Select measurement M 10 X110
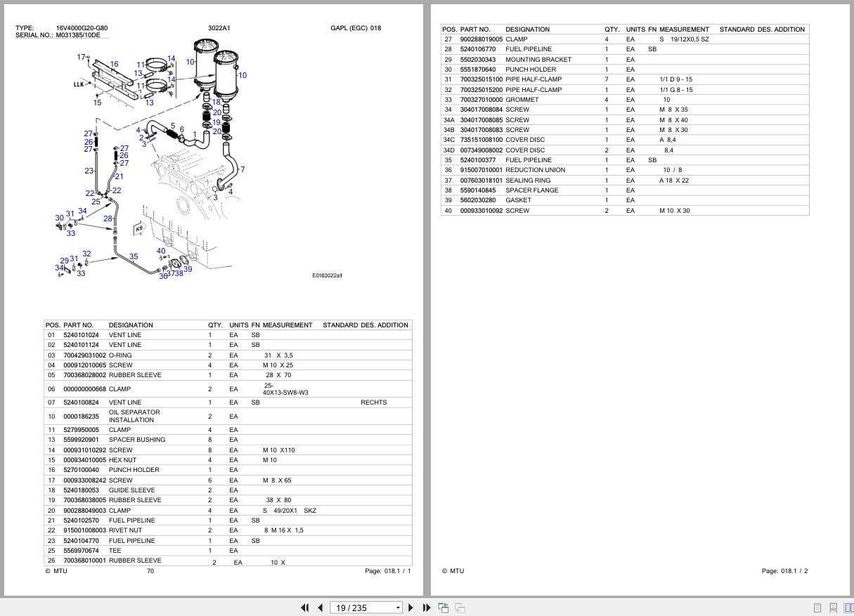 coord(279,450)
